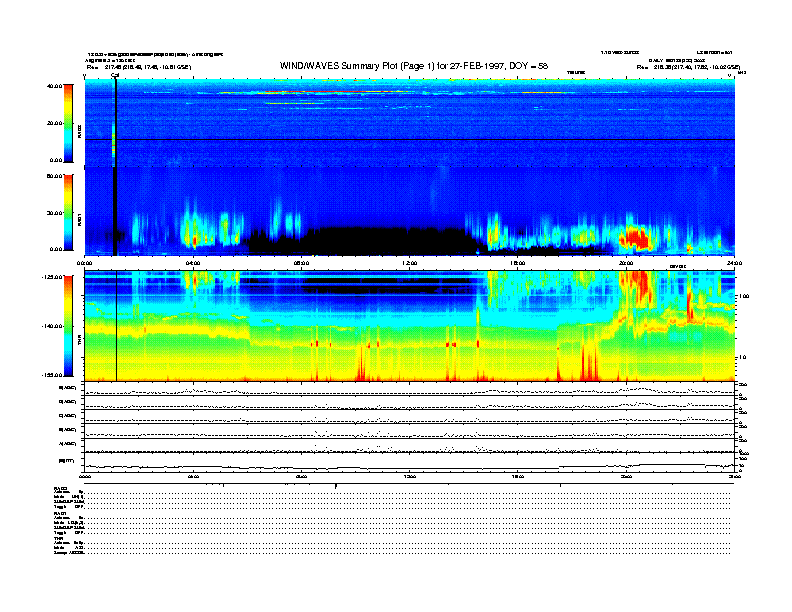
Task: Click 20:00 tick label on bottom time axis
Action: pyautogui.click(x=626, y=476)
